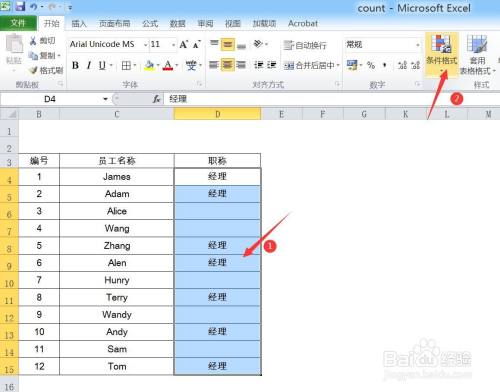This screenshot has height=392, width=500.
Task: Click decrease decimal icon
Action: click(x=415, y=65)
